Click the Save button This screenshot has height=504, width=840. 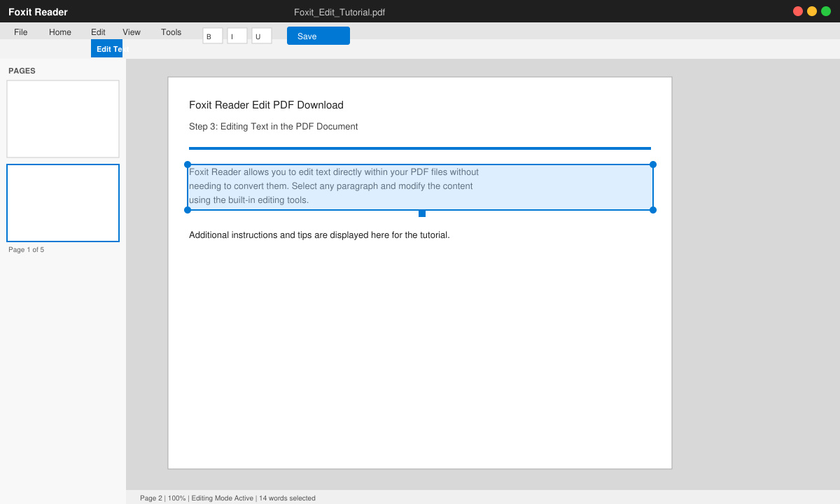pos(318,36)
